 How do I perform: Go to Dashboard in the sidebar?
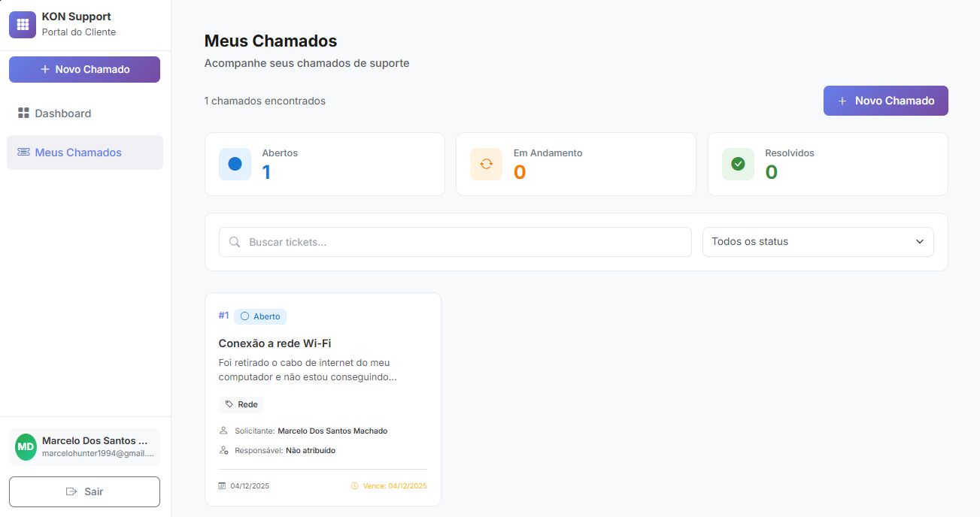tap(62, 113)
